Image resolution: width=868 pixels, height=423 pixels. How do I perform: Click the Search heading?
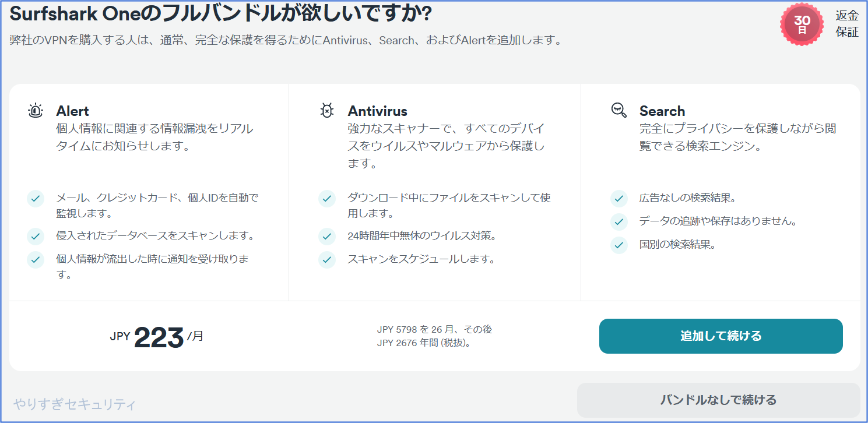662,111
